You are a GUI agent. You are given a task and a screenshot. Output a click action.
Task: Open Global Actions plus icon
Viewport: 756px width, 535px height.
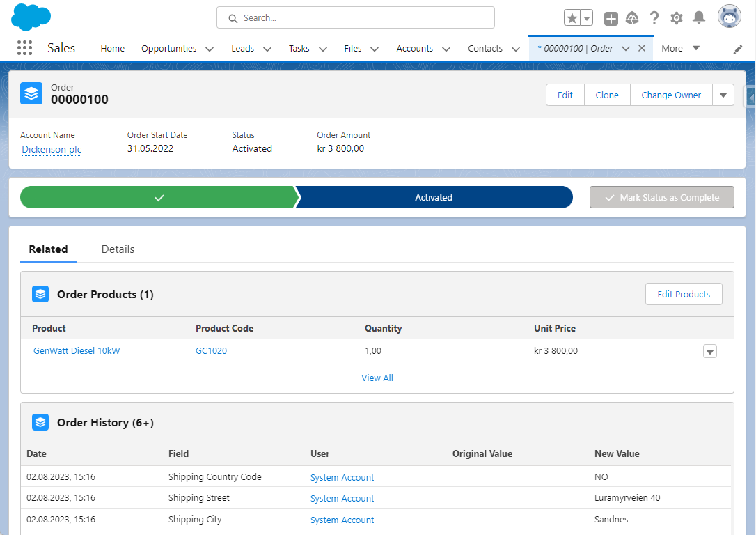click(611, 19)
